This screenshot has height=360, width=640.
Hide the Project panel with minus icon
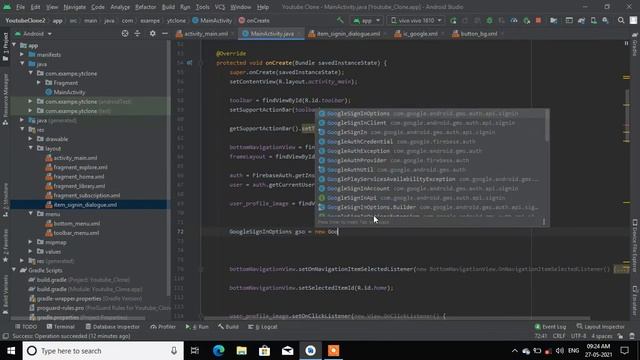pyautogui.click(x=165, y=34)
